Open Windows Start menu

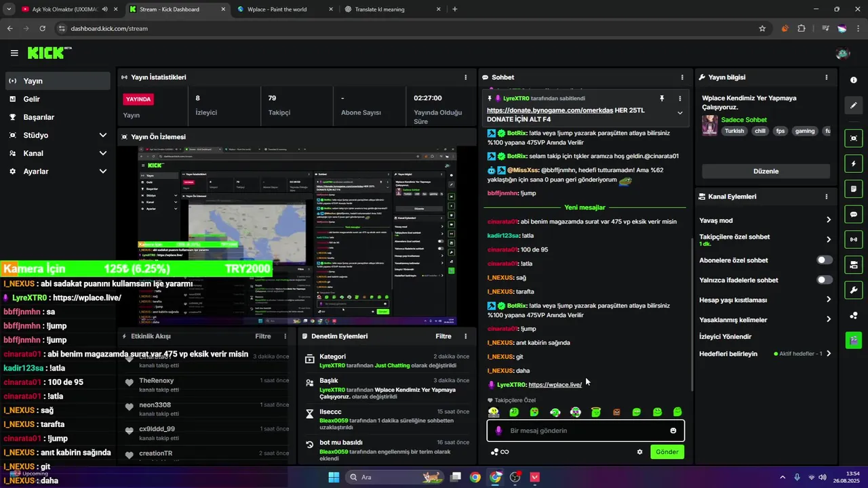[x=334, y=477]
